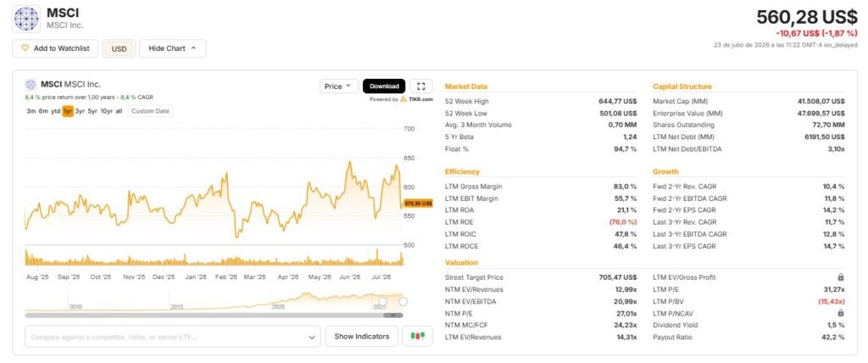Click the heart icon in Add to Watchlist
Viewport: 868px width, 363px height.
(25, 48)
